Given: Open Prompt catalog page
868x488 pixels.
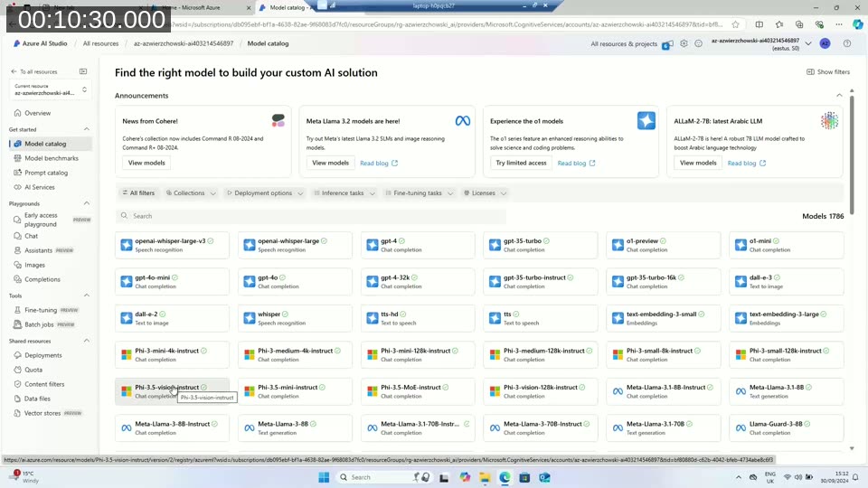Looking at the screenshot, I should coord(46,173).
